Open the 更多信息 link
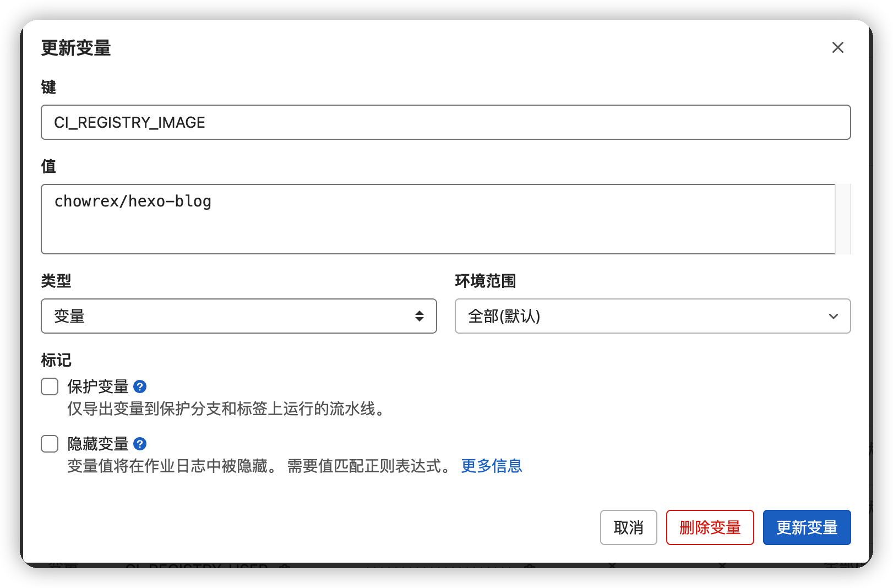This screenshot has height=588, width=893. tap(492, 466)
